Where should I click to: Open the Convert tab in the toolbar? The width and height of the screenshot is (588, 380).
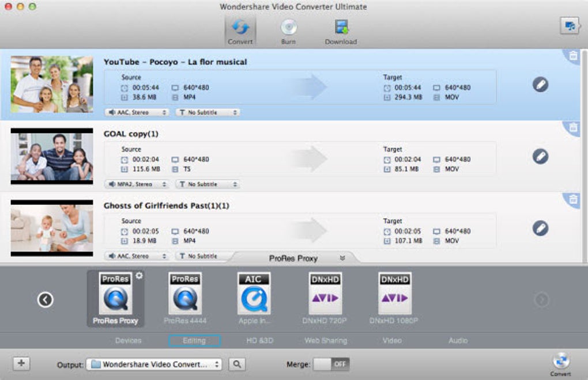point(240,32)
